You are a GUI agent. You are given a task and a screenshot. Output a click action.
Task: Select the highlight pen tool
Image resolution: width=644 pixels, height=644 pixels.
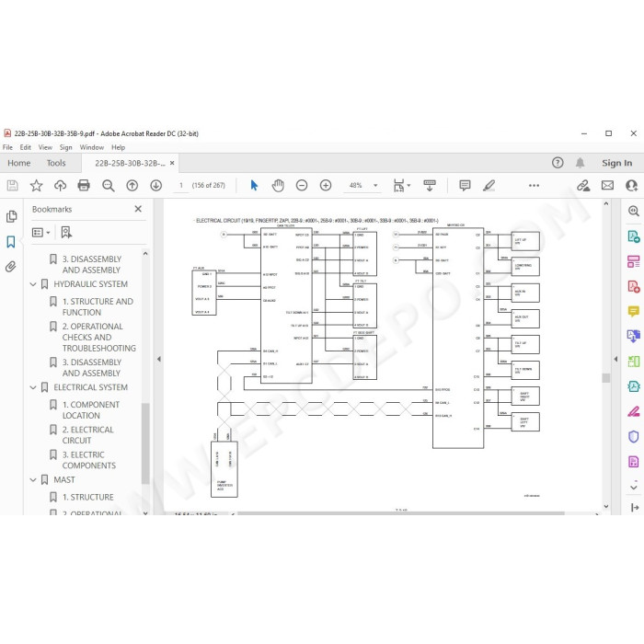point(489,186)
